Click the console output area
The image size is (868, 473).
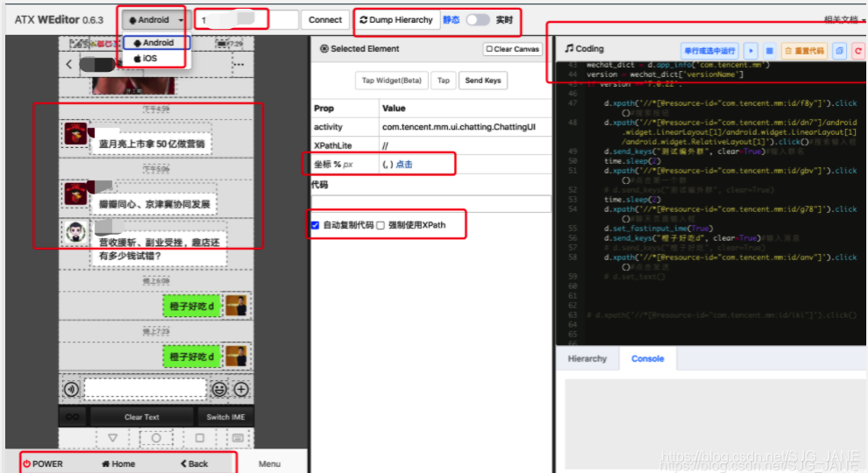(715, 424)
